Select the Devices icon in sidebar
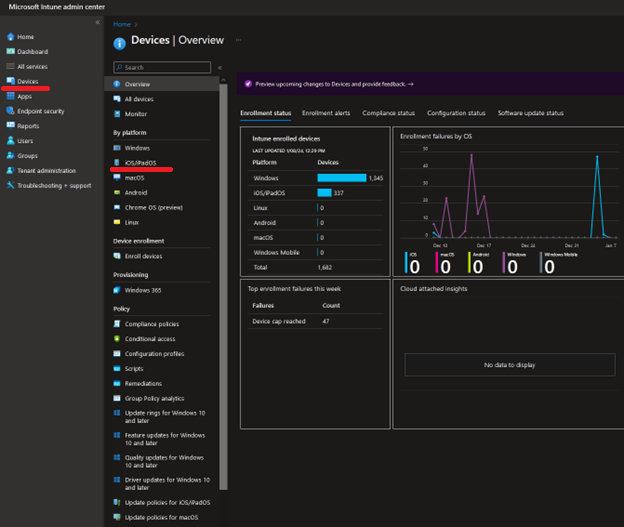Screen dimensions: 624x527 coord(11,81)
